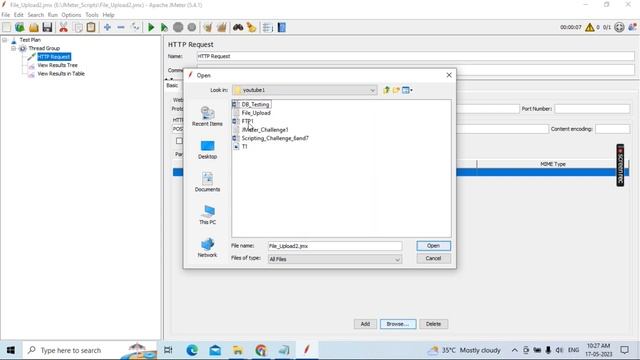
Task: Click the Cancel button in dialog
Action: [433, 258]
